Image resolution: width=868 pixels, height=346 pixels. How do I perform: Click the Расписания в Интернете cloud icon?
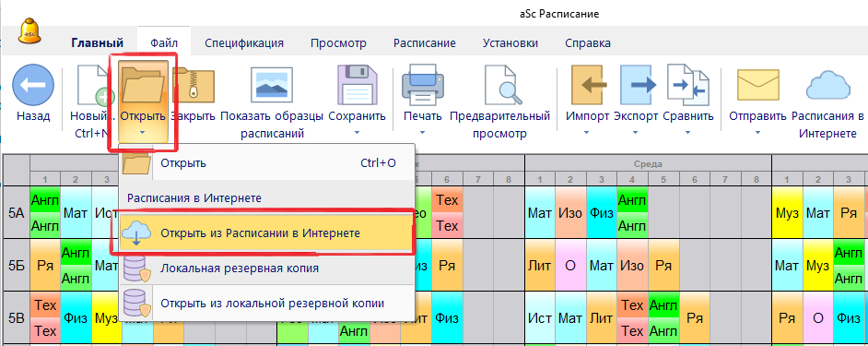tap(827, 85)
